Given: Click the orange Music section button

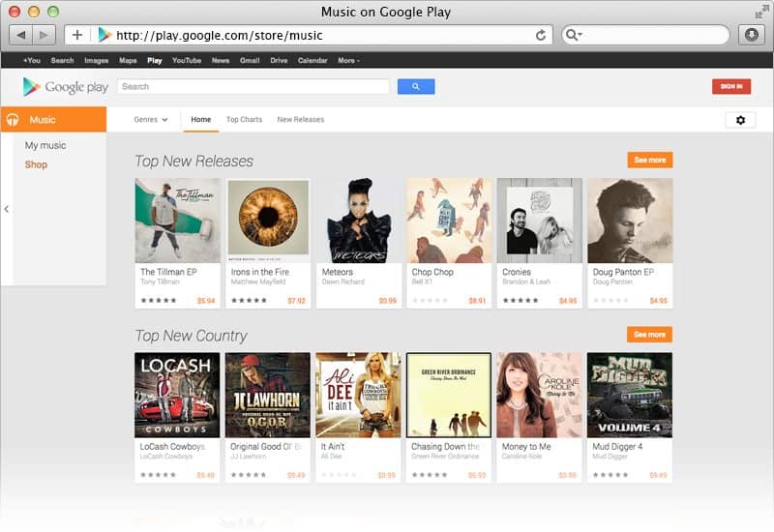Looking at the screenshot, I should [x=53, y=119].
